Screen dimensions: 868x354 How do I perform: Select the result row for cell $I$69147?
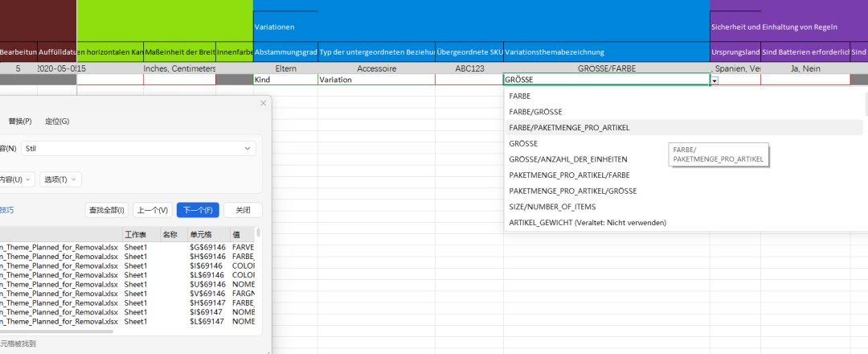pyautogui.click(x=127, y=312)
